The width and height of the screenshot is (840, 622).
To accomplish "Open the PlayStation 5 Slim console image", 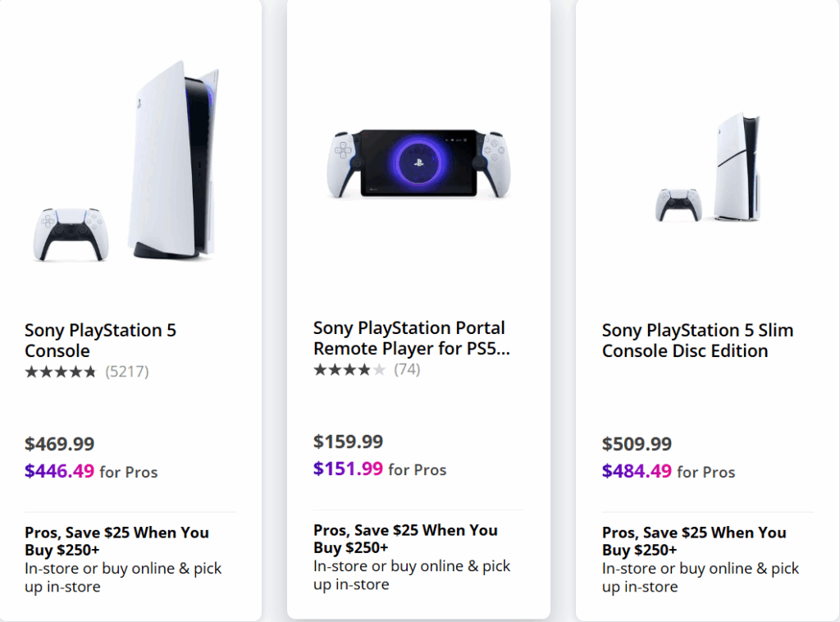I will (x=707, y=171).
